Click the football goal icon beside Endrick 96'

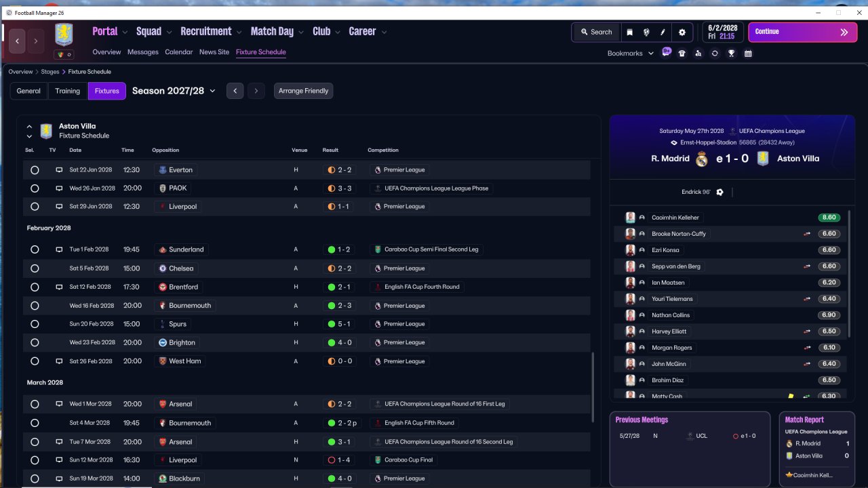point(719,192)
